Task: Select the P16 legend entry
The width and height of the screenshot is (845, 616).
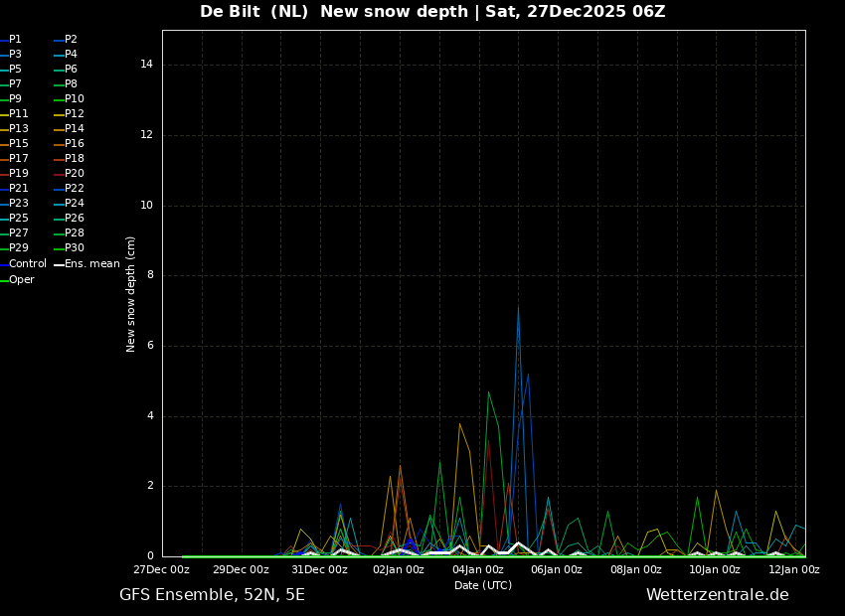Action: [69, 144]
